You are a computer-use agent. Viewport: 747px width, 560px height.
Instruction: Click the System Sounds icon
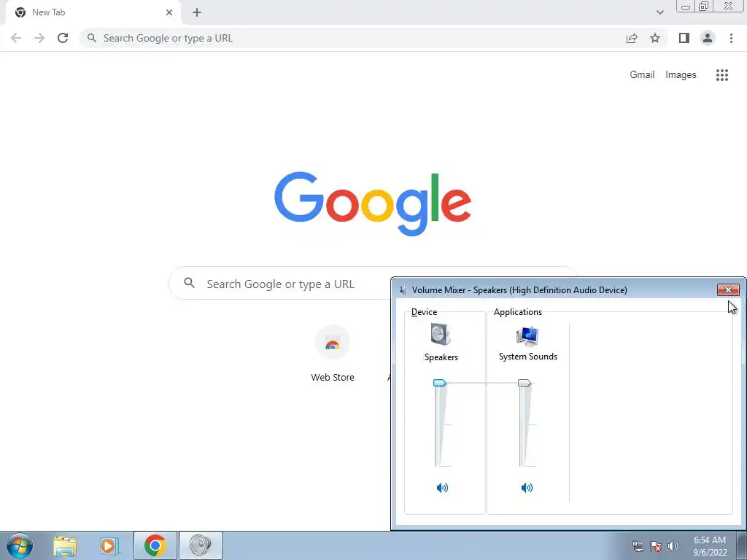coord(527,336)
